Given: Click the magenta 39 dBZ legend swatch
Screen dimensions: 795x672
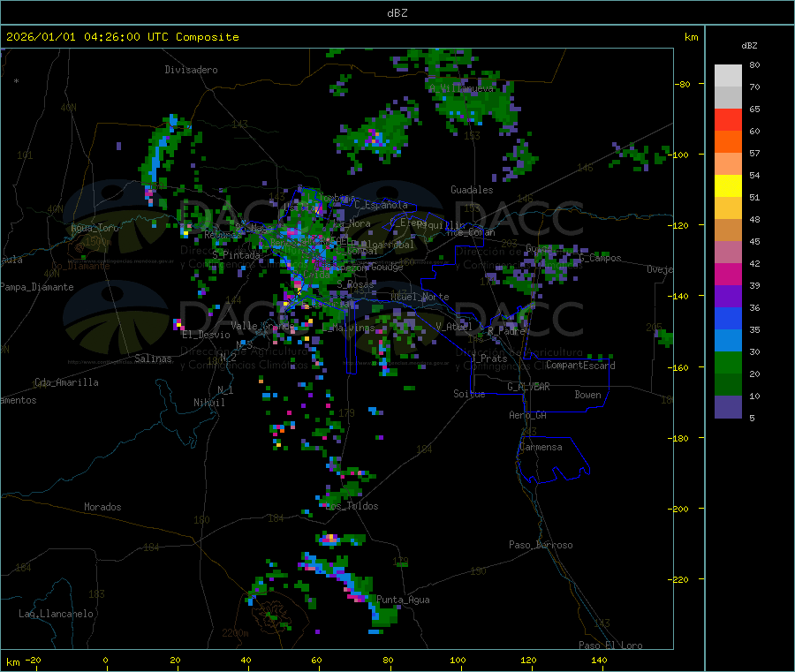Looking at the screenshot, I should pos(728,274).
